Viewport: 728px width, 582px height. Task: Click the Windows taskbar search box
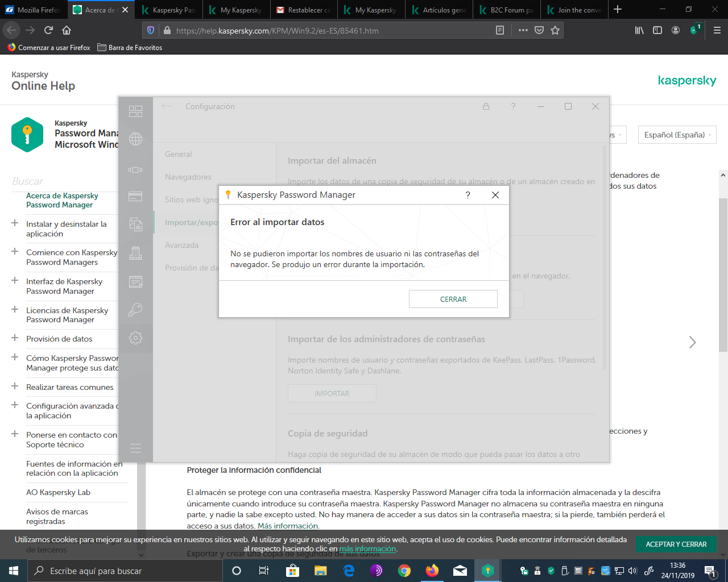point(124,571)
